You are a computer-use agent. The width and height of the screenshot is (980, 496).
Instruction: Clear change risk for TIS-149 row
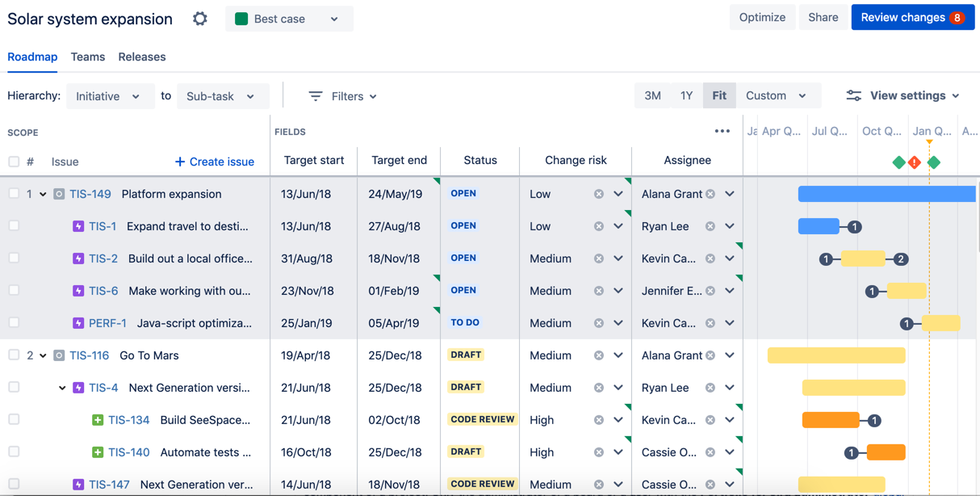click(599, 194)
